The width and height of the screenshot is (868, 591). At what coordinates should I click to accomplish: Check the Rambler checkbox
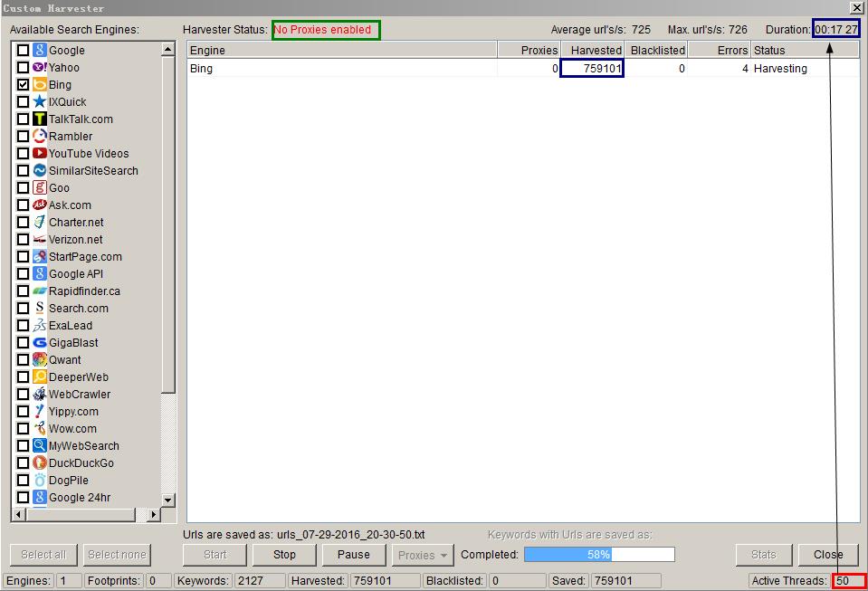click(x=23, y=136)
